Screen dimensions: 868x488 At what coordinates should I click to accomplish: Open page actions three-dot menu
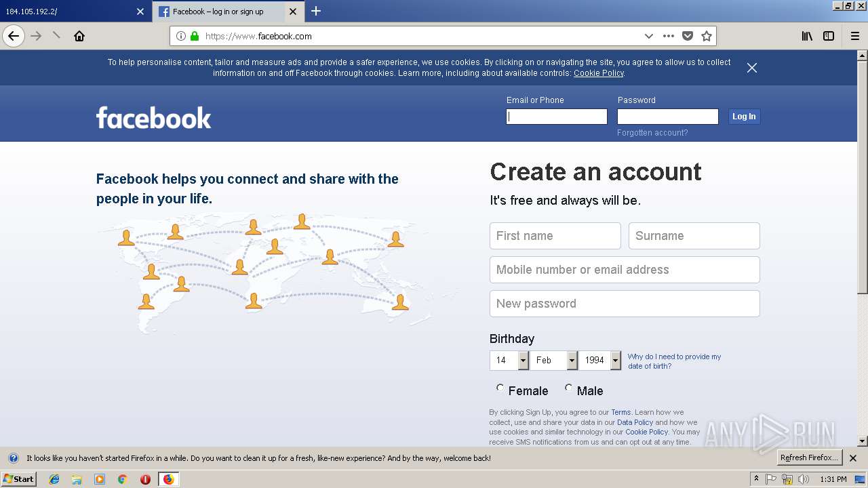tap(669, 36)
